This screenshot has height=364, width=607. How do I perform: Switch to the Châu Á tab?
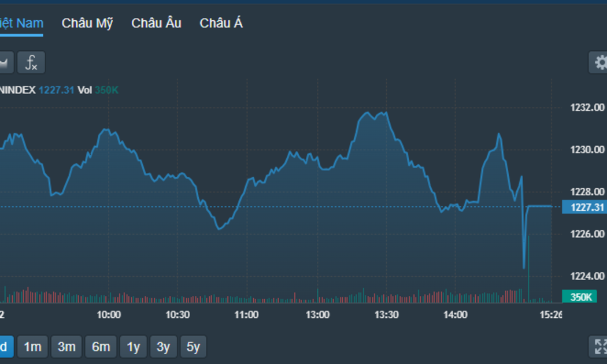coord(221,23)
